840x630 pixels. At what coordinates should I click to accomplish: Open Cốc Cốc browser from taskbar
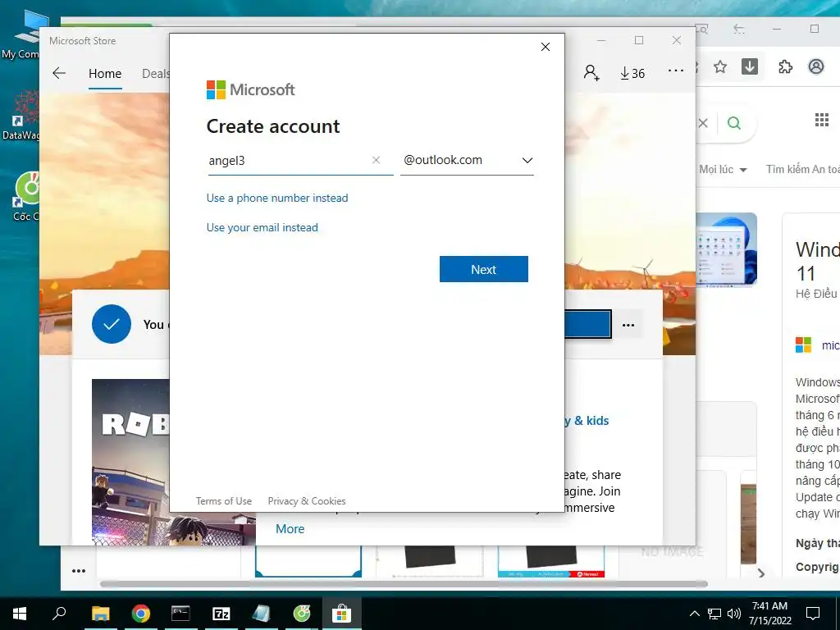tap(302, 614)
